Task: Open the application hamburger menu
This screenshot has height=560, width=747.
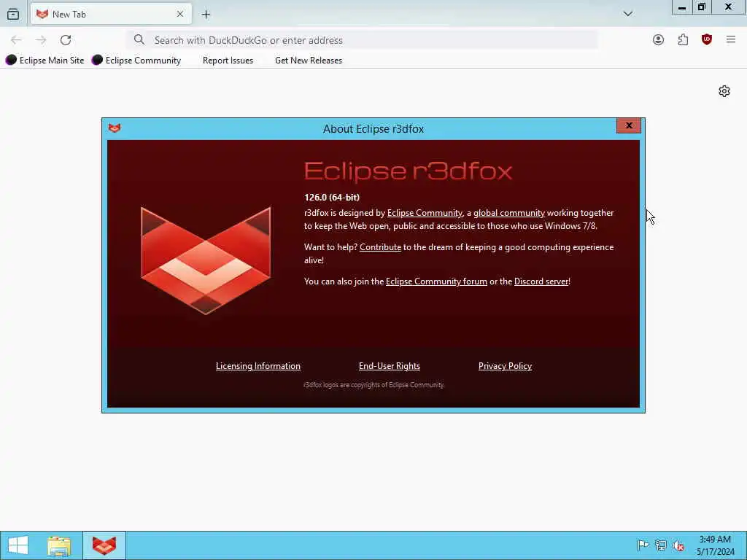Action: click(x=731, y=40)
